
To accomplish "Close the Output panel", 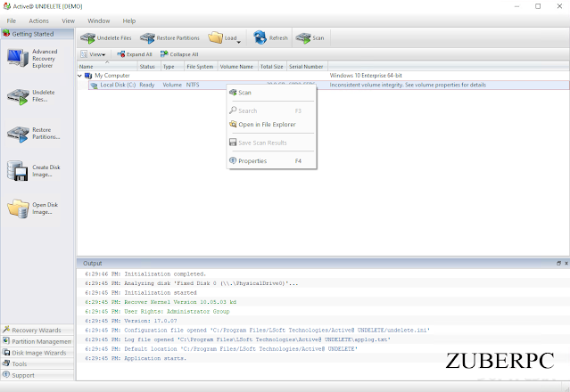I will [566, 263].
